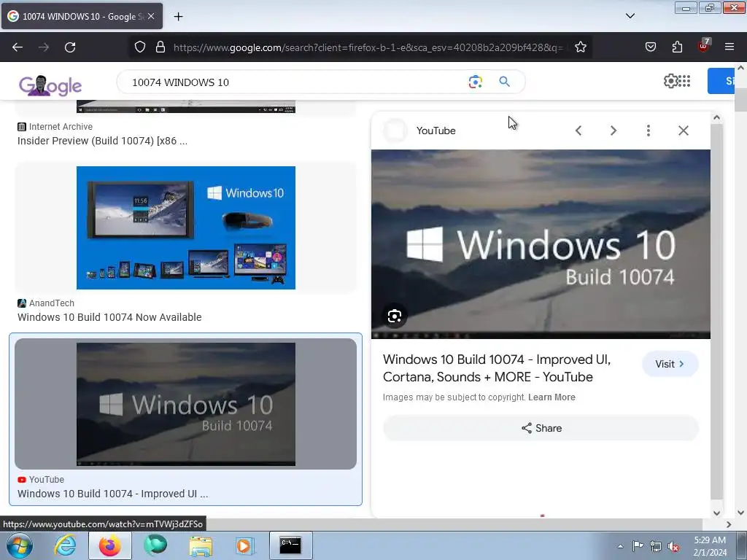Open the Learn More copyright link

(551, 397)
